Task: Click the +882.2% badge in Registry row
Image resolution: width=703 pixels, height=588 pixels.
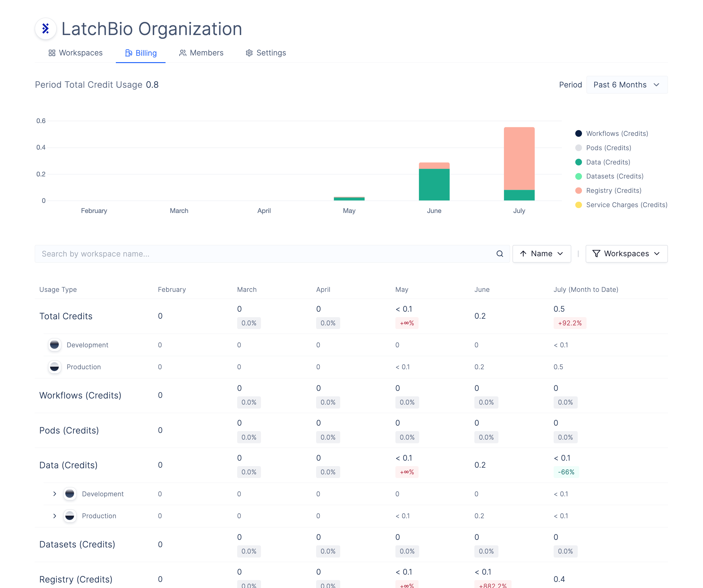Action: (x=493, y=584)
